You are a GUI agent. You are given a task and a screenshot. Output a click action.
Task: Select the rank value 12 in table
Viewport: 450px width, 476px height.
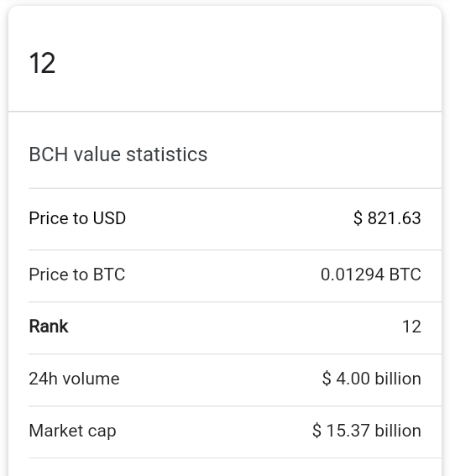click(411, 327)
